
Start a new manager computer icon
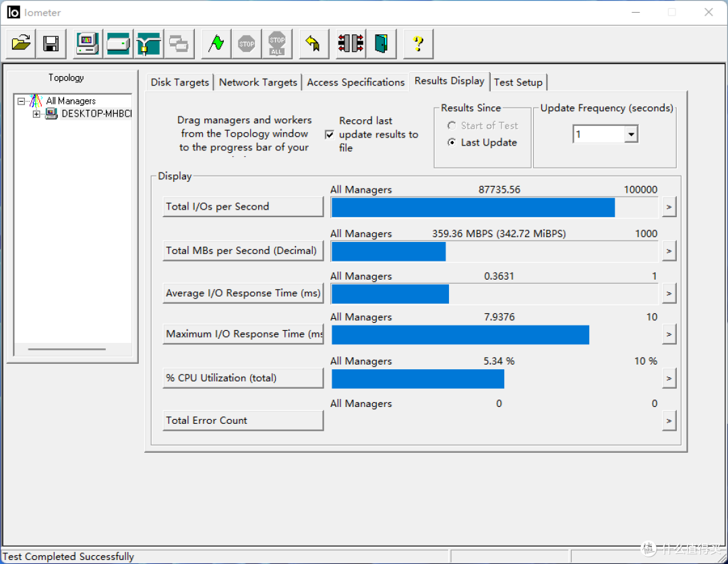[x=88, y=44]
